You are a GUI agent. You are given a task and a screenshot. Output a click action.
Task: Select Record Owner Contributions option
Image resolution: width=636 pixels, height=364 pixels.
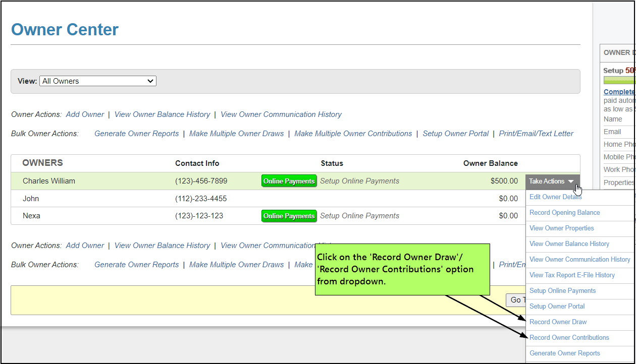click(569, 338)
